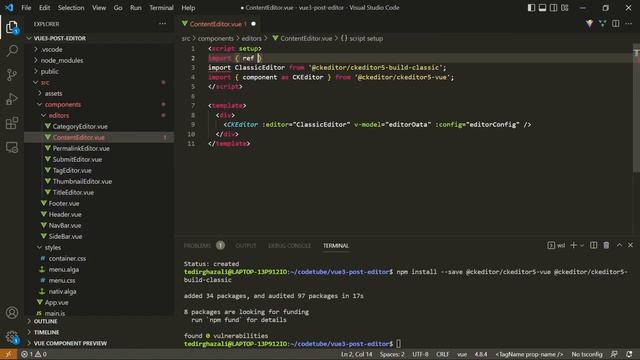Image resolution: width=640 pixels, height=360 pixels.
Task: Open the Extensions view
Action: [12, 123]
